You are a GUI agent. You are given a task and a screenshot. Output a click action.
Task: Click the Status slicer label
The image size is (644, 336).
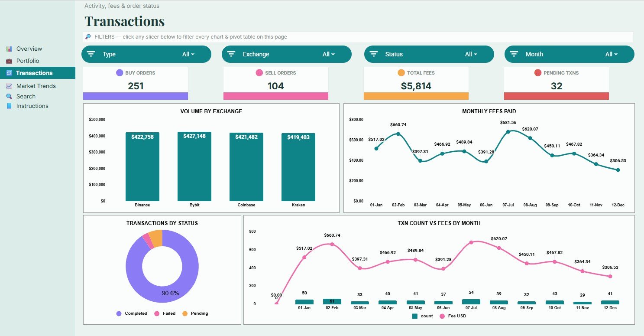pos(394,54)
